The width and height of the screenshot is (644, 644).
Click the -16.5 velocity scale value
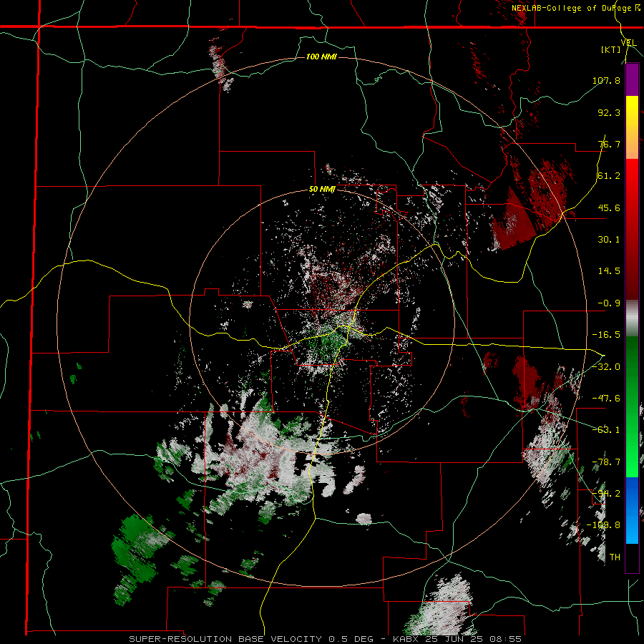point(606,335)
